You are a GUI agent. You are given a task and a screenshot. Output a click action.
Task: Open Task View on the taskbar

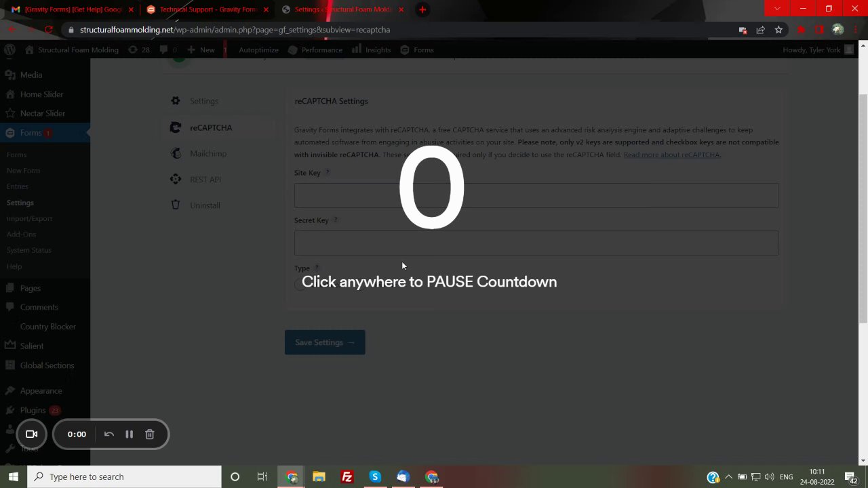[x=262, y=476]
